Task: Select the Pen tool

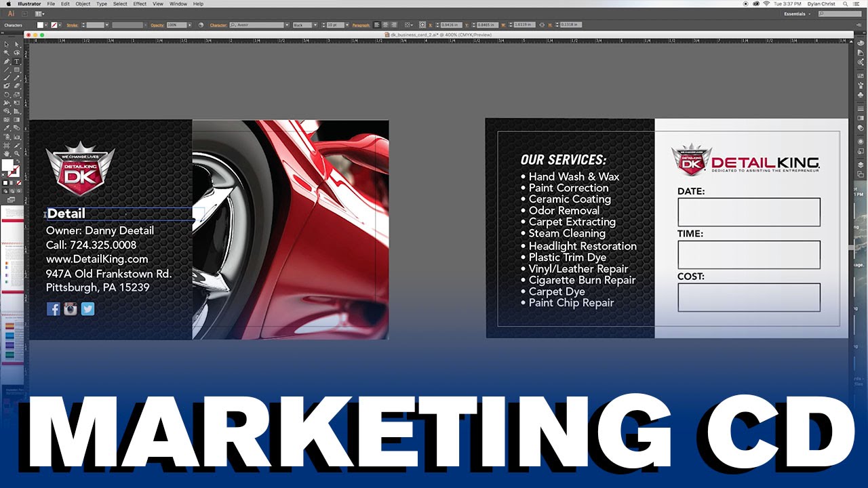Action: (7, 61)
